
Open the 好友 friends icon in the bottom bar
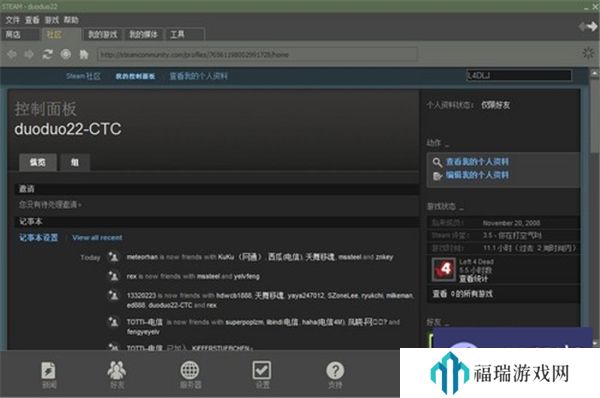(117, 375)
